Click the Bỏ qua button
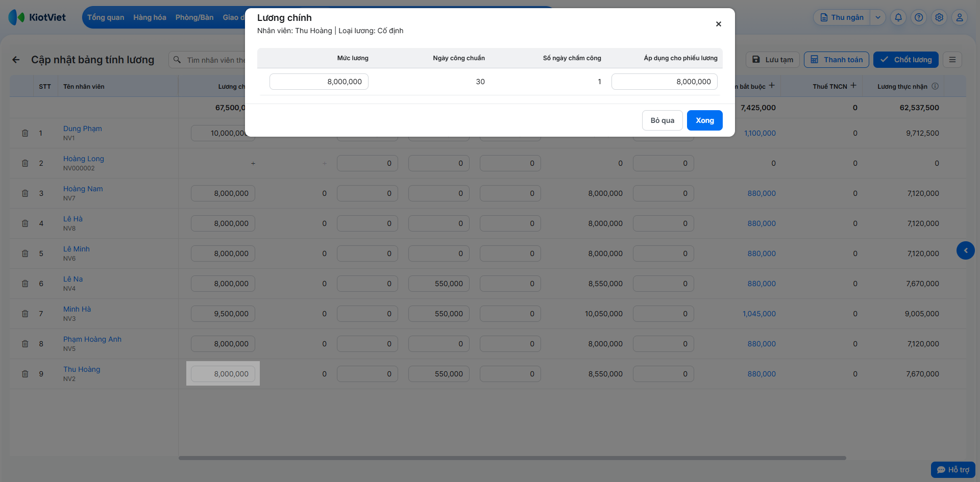Image resolution: width=980 pixels, height=482 pixels. pyautogui.click(x=662, y=120)
